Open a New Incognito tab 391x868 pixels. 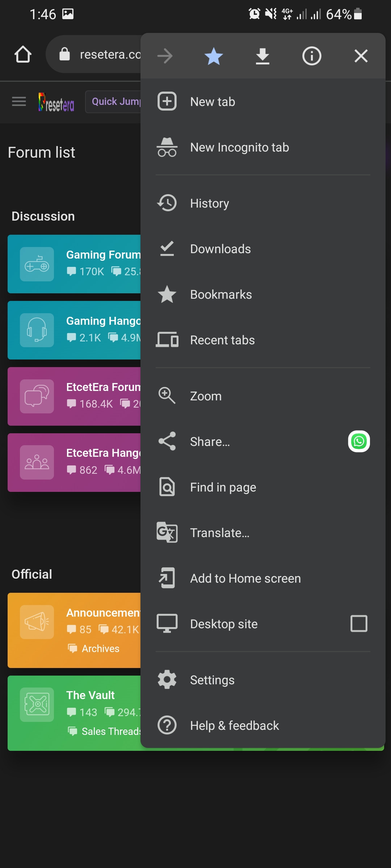263,147
